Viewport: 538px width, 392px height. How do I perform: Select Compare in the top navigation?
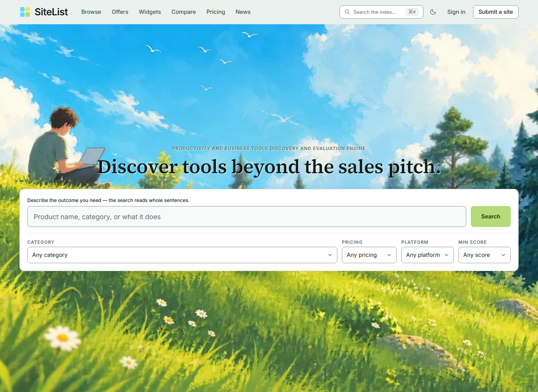pyautogui.click(x=183, y=12)
